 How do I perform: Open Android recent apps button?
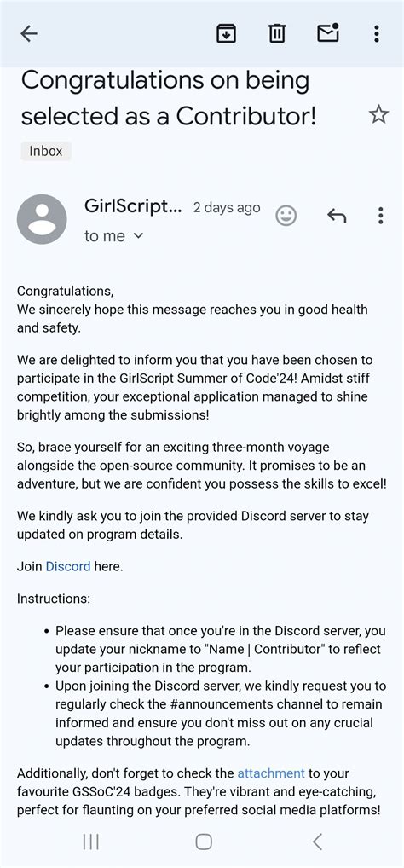90,842
